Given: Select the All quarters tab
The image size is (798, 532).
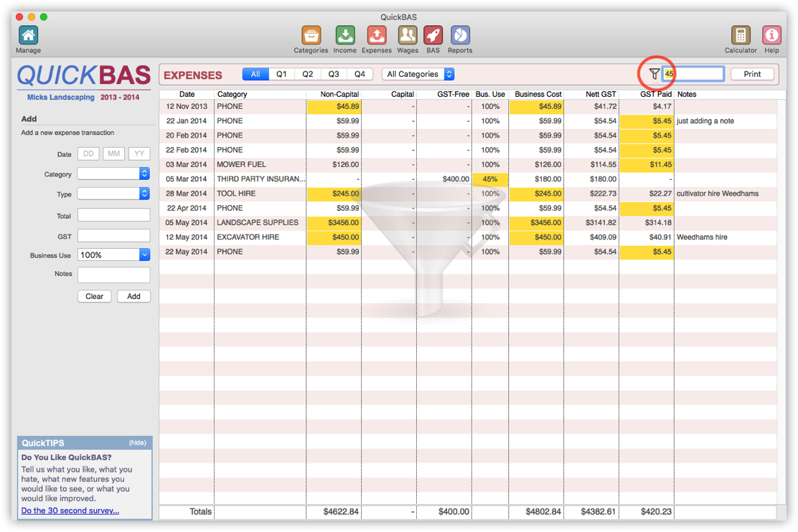Looking at the screenshot, I should click(255, 73).
